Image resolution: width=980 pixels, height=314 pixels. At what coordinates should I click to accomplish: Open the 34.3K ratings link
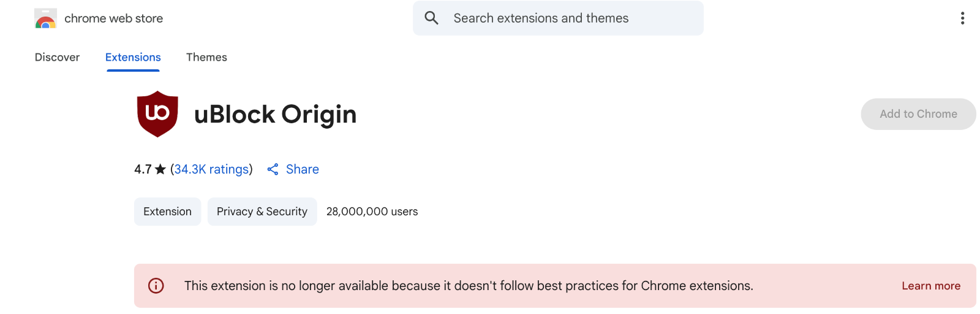pos(212,169)
